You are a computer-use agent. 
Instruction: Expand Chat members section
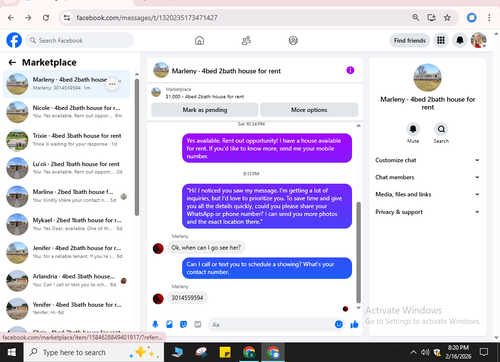click(427, 177)
